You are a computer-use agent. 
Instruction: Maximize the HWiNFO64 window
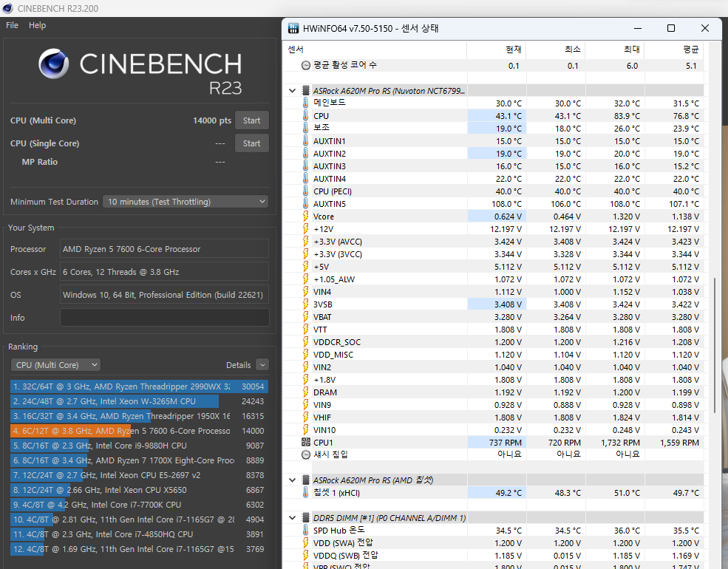point(671,28)
